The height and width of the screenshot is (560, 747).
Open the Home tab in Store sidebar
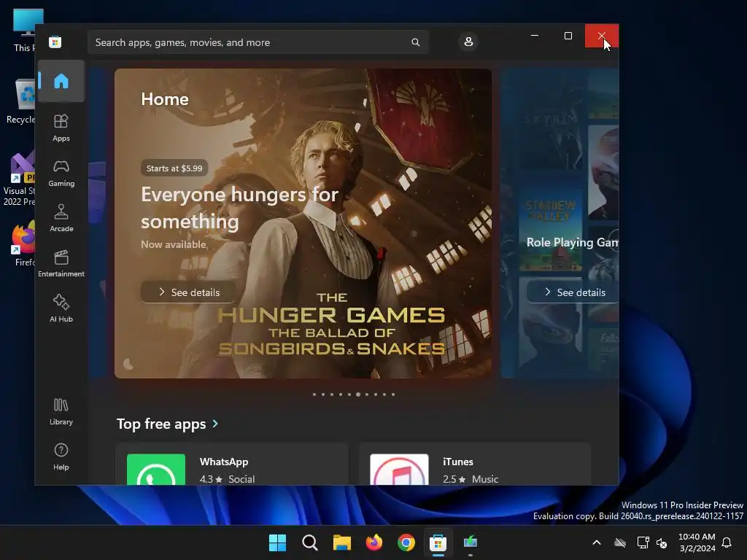point(61,81)
